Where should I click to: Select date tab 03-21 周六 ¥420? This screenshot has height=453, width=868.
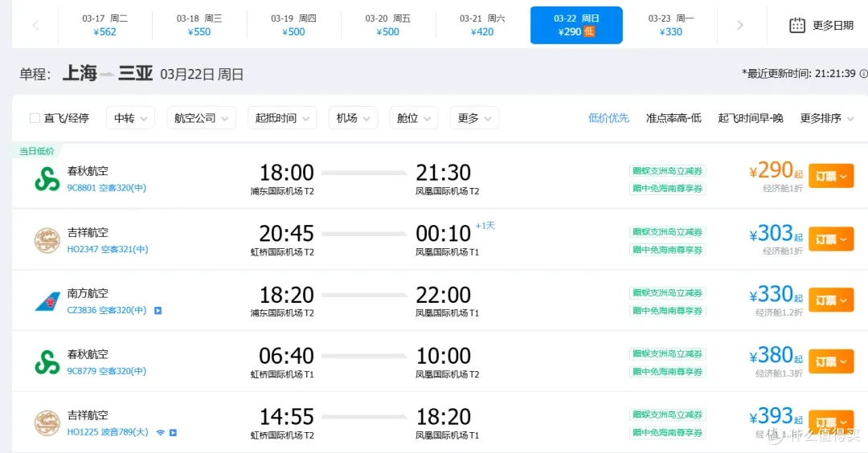(482, 25)
